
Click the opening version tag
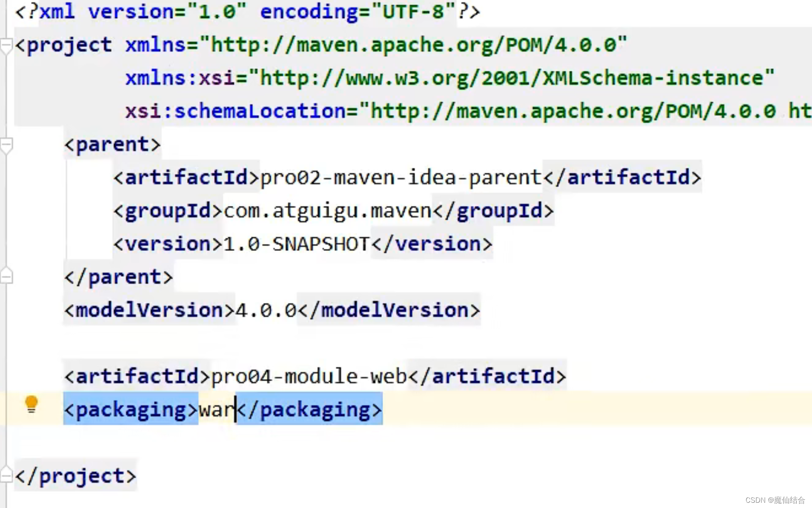(168, 244)
